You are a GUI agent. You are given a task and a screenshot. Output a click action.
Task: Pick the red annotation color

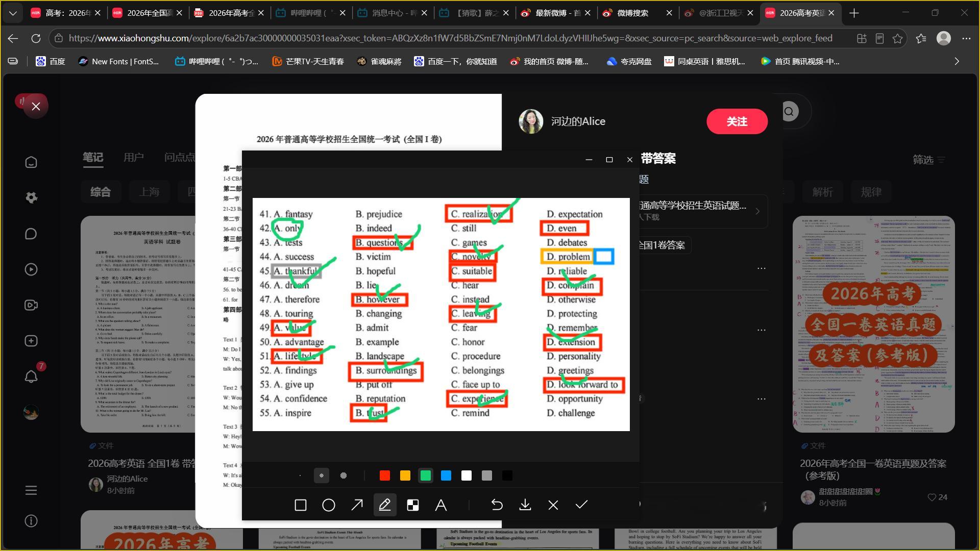[x=385, y=475]
